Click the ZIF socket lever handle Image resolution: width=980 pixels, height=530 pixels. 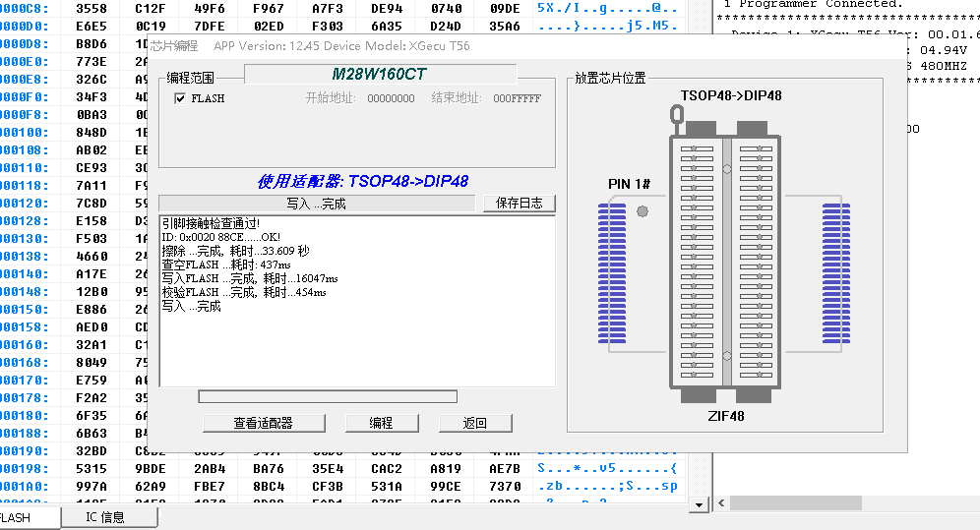click(x=675, y=115)
